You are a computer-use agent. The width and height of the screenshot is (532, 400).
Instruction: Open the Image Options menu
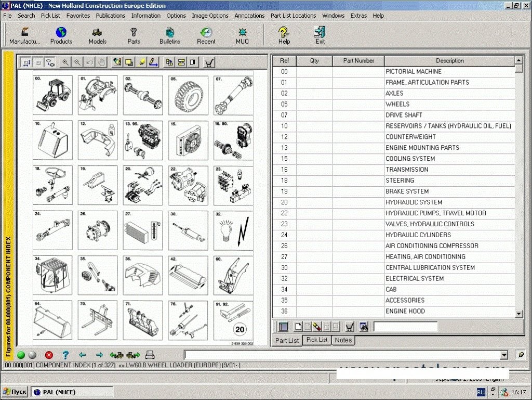[x=210, y=16]
